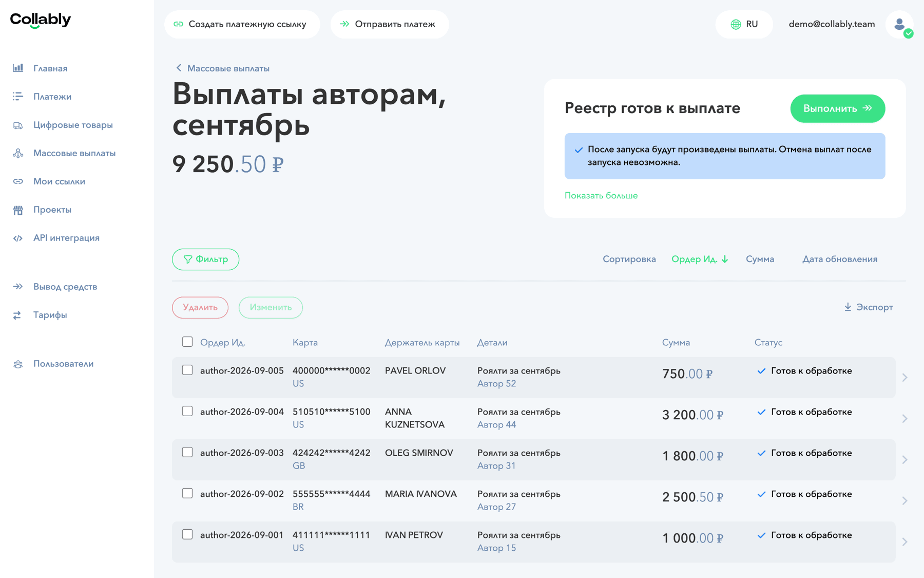This screenshot has width=924, height=578.
Task: Click the Выполнить button
Action: click(838, 108)
